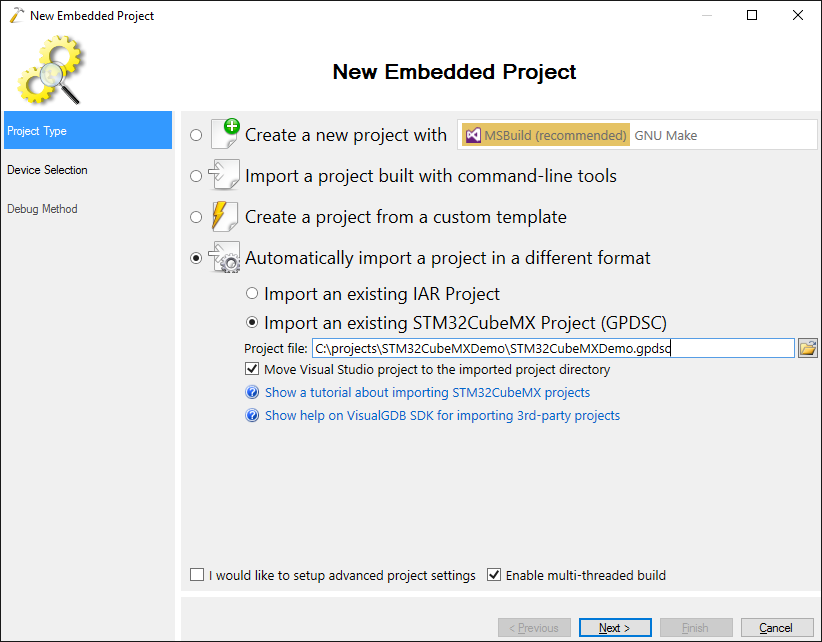Enable 'I would like to setup advanced project settings'

click(x=197, y=575)
